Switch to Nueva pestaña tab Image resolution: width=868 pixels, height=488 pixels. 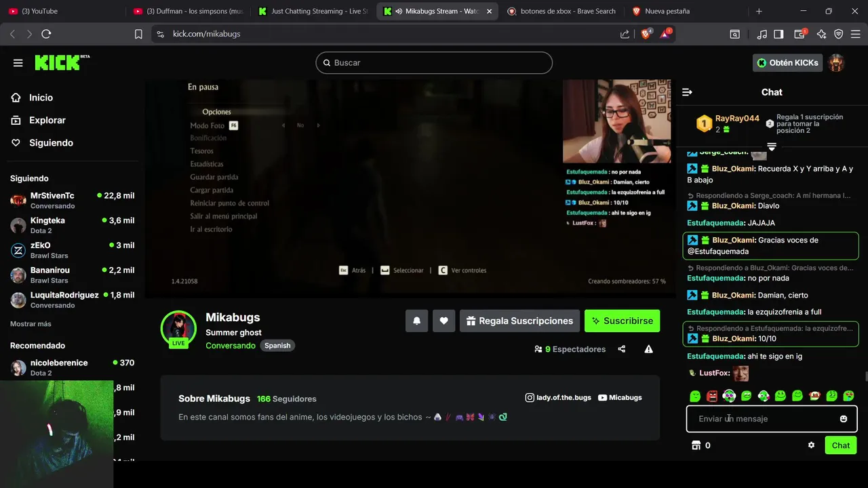(x=686, y=12)
